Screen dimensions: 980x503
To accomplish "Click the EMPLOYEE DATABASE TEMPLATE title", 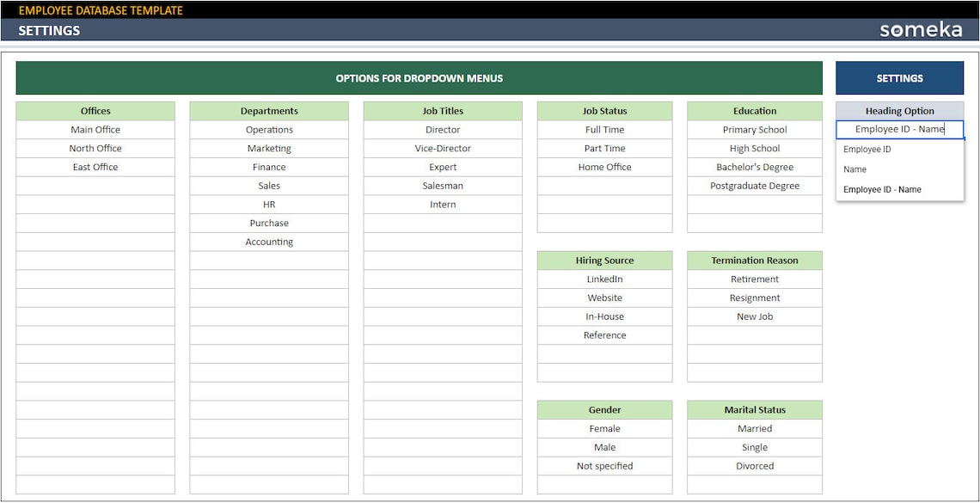I will [101, 11].
